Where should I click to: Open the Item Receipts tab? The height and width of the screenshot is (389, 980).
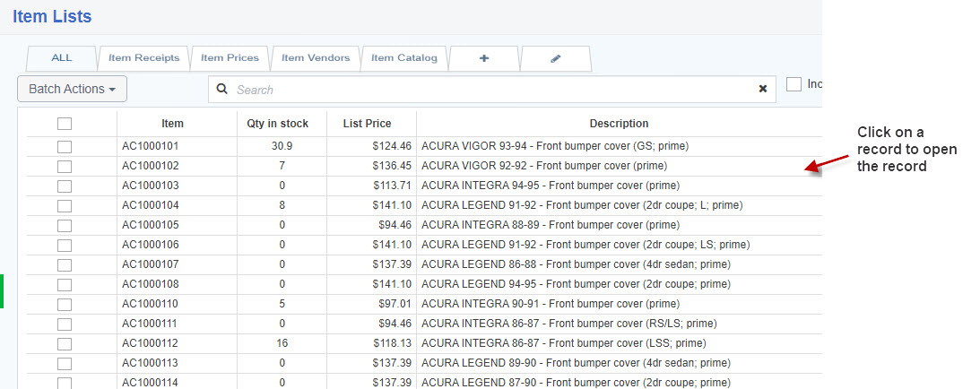click(x=143, y=58)
